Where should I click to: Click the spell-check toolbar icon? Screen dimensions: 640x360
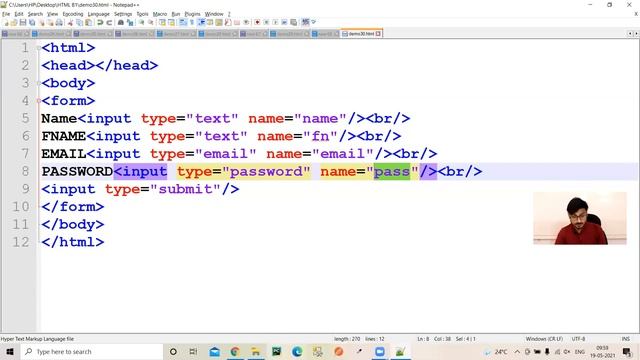(305, 22)
